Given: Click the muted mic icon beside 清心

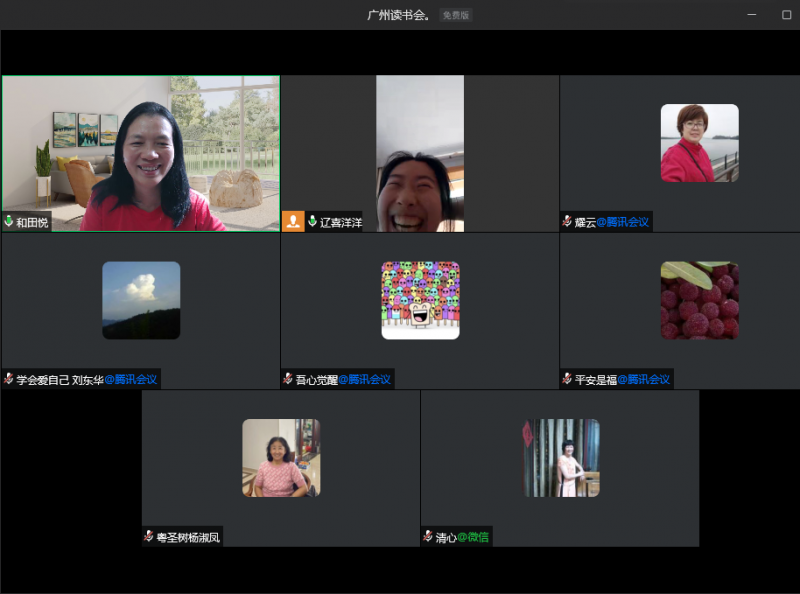Looking at the screenshot, I should coord(428,537).
